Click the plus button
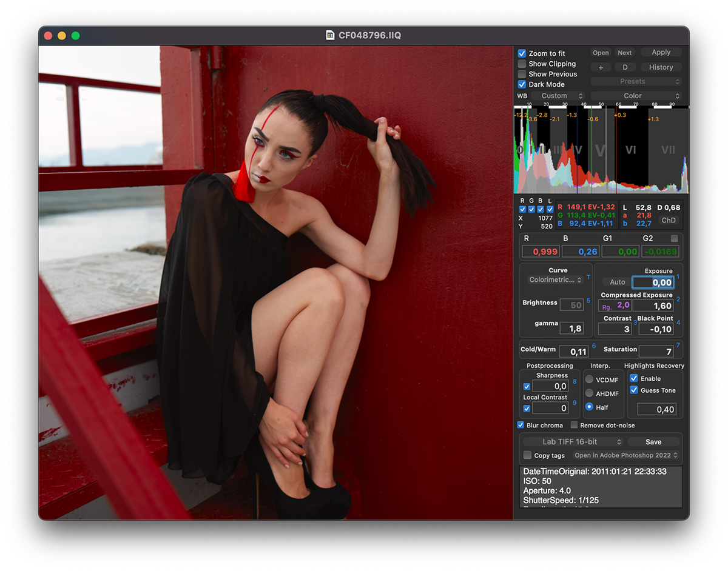The width and height of the screenshot is (728, 571). (601, 67)
